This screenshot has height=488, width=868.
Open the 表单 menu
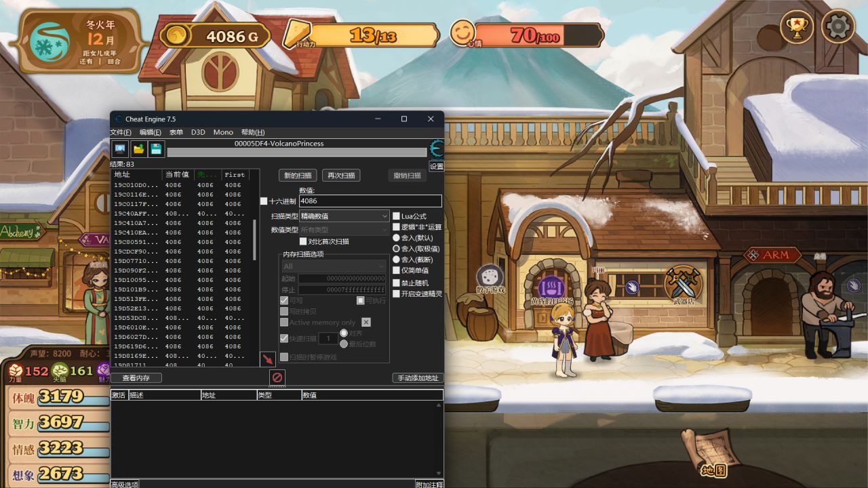[176, 132]
